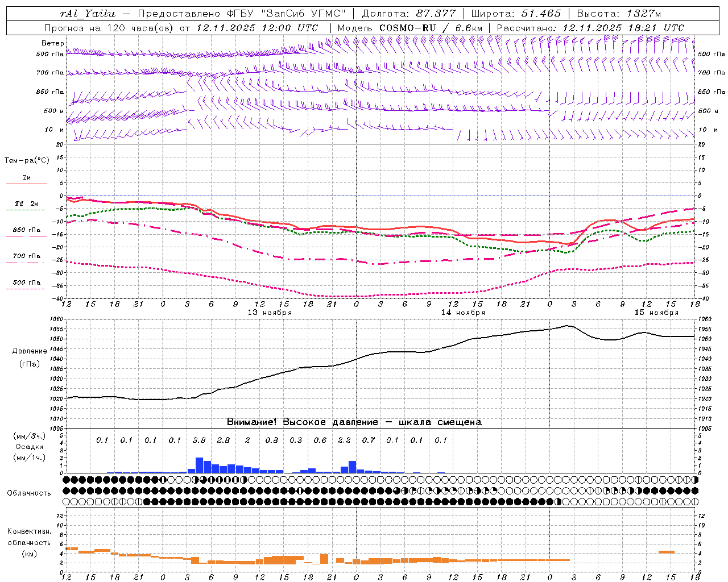
Task: Select calculation time Рассчитано: 12.11.2025 18:21 UTC
Action: (590, 28)
